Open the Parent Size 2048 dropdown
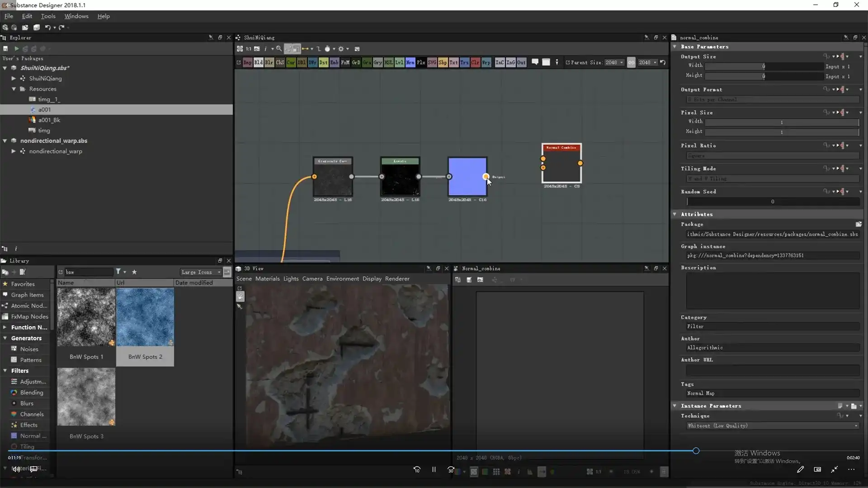Viewport: 868px width, 488px height. pyautogui.click(x=615, y=62)
